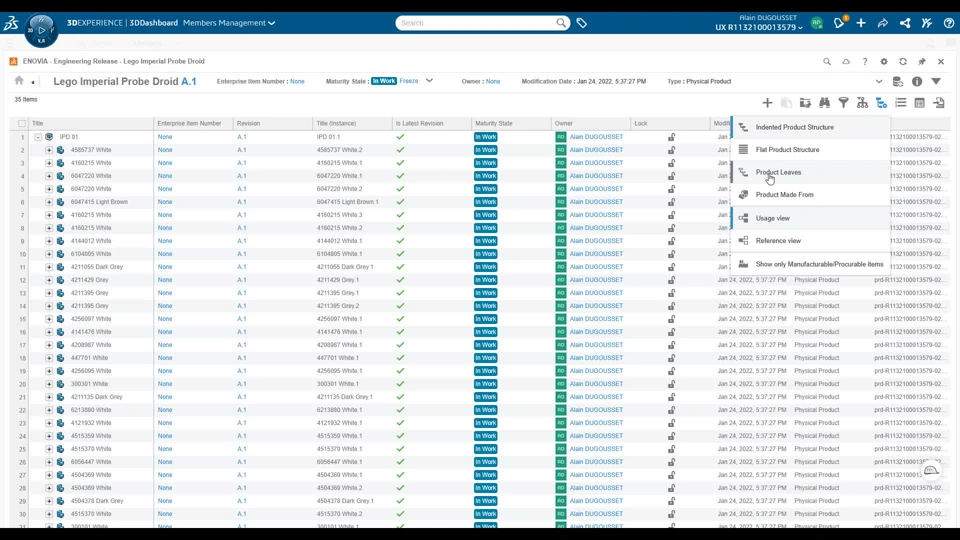The image size is (960, 540).
Task: Click the widget help question mark
Action: coord(864,61)
